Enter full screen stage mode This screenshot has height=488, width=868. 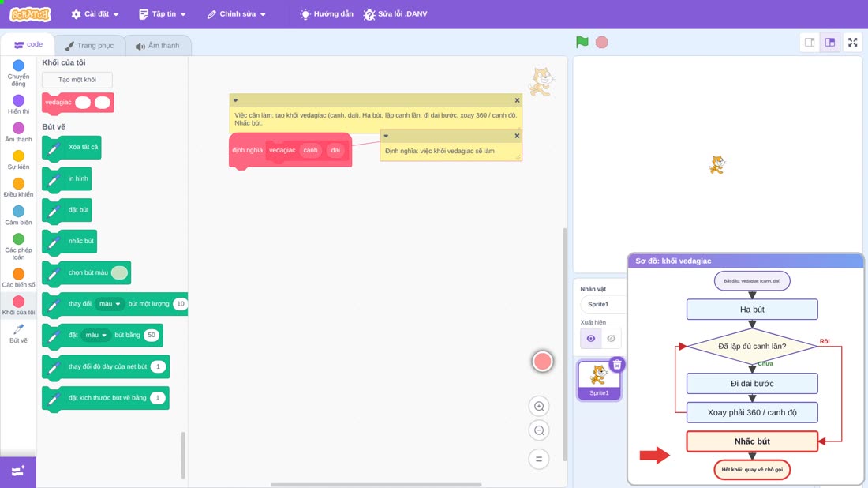(852, 42)
